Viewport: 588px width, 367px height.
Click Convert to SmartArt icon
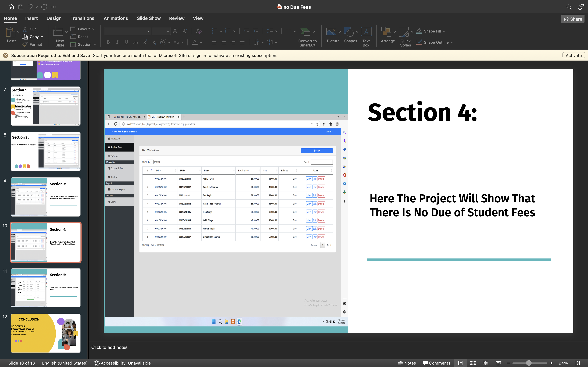pos(305,32)
